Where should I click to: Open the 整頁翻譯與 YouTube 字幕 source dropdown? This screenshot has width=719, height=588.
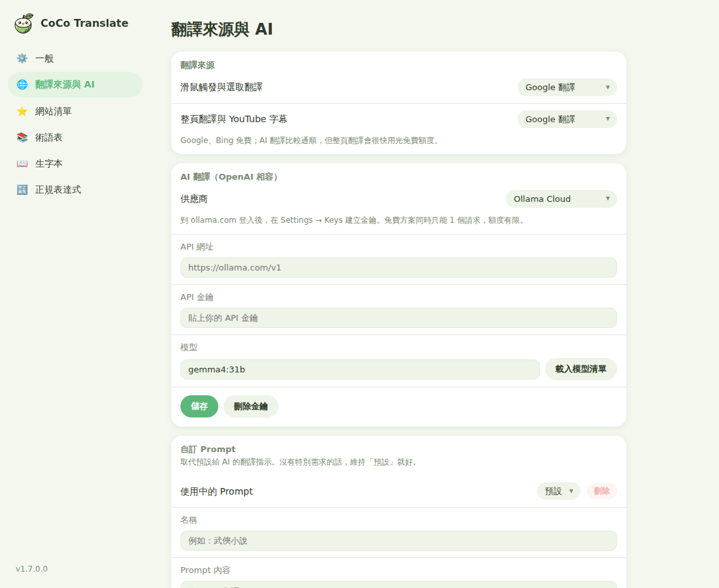point(567,119)
